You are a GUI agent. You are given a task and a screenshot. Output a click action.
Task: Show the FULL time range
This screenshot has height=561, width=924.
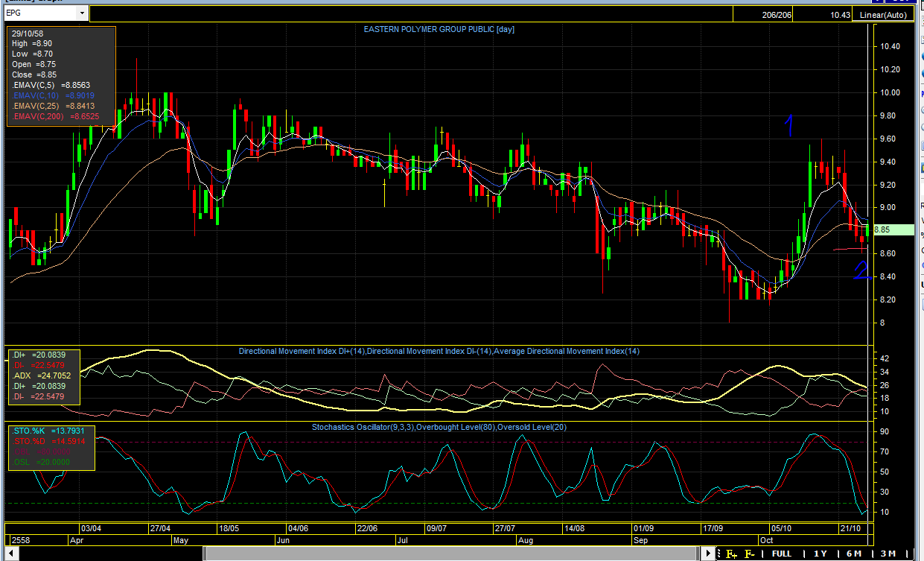point(782,554)
